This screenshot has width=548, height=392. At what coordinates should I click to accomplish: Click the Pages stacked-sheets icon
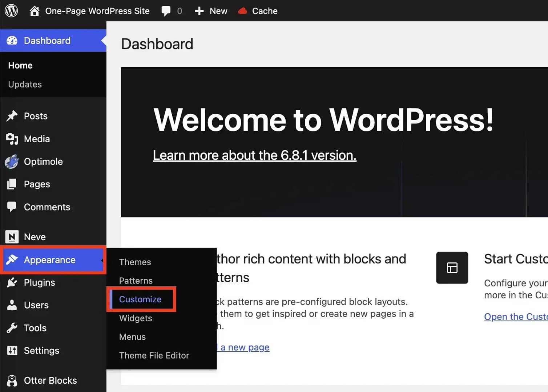[12, 184]
